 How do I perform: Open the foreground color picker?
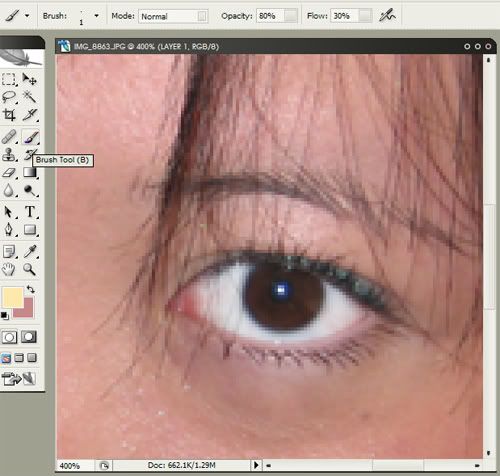[12, 297]
